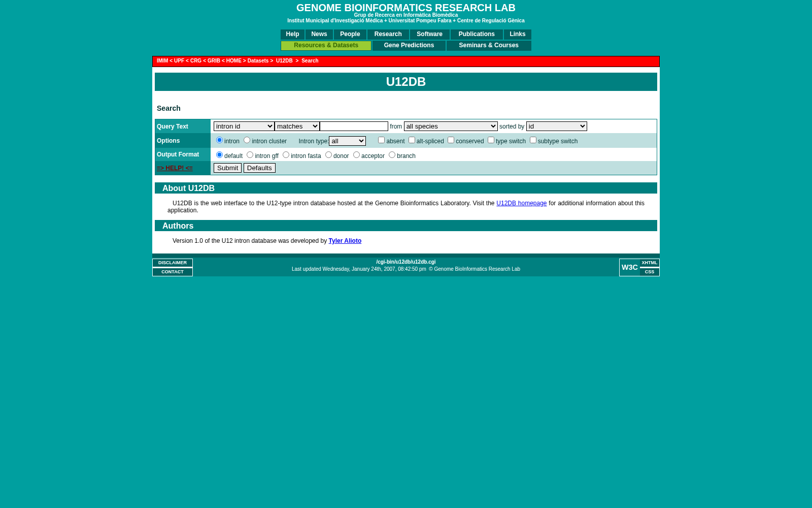
Task: Open Tyler Alioto author link
Action: tap(345, 241)
